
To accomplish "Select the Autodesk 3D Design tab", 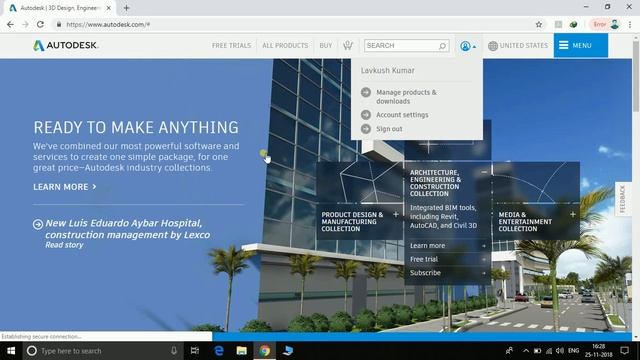I will tap(59, 8).
